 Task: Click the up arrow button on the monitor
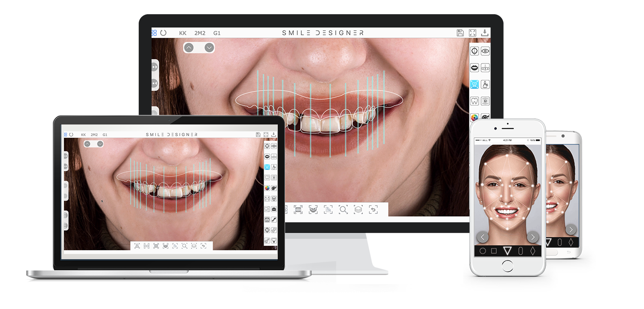pyautogui.click(x=189, y=48)
